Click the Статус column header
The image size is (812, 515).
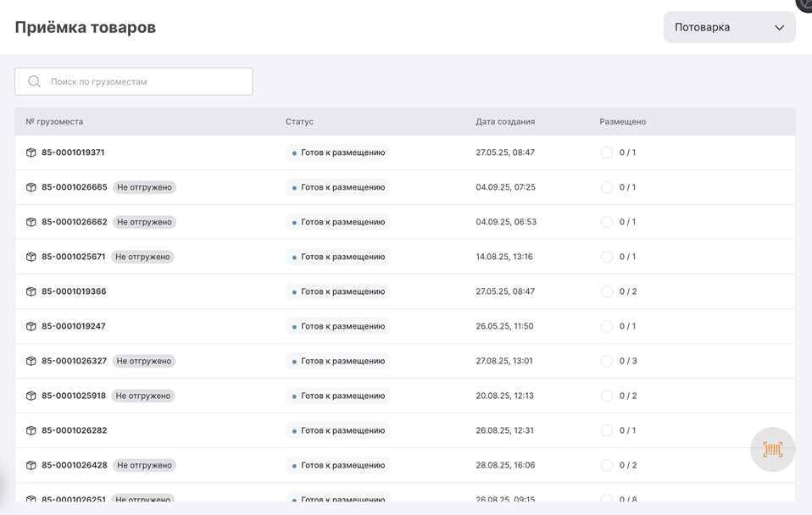click(299, 122)
